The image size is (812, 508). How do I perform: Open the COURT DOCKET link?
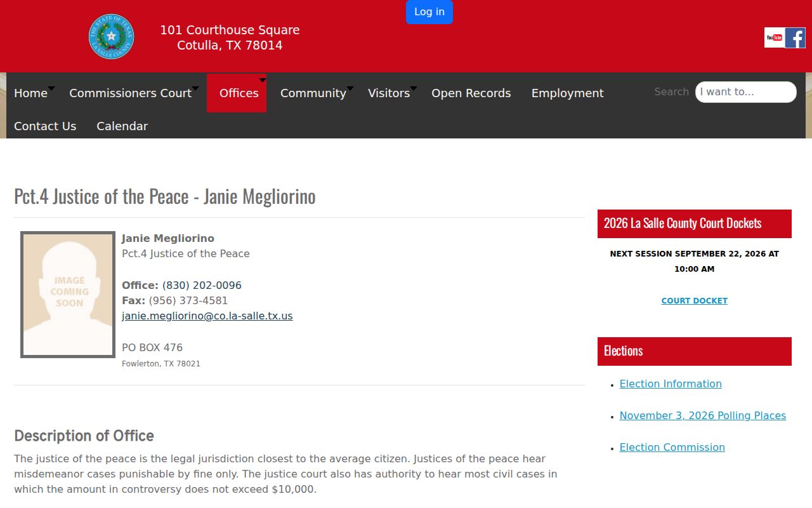pyautogui.click(x=694, y=301)
